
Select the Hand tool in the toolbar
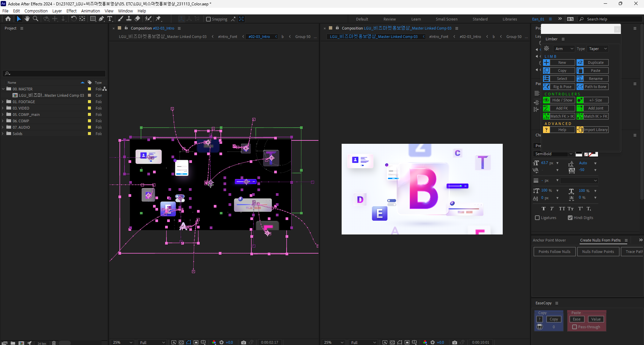coord(27,19)
